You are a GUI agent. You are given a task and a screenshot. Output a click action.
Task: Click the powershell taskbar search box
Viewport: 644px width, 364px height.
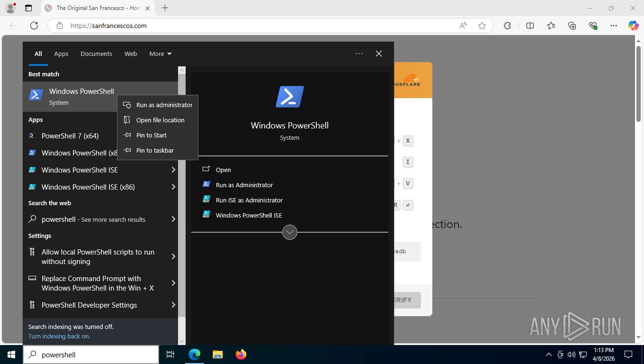point(91,355)
